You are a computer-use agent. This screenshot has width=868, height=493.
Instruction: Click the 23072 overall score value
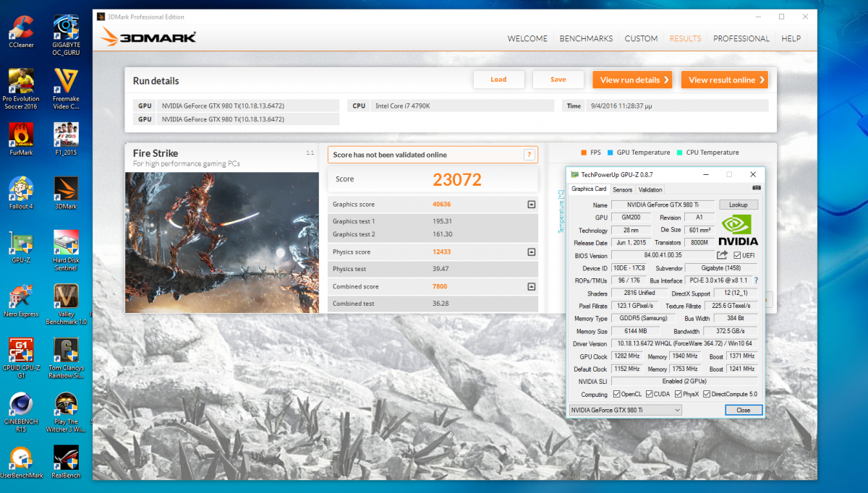pos(457,179)
